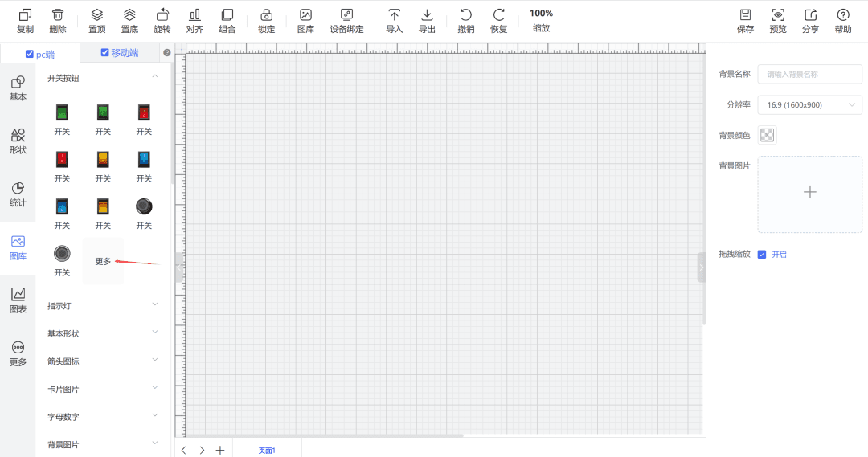Toggle the 移动端 checkbox
This screenshot has width=868, height=457.
(x=104, y=52)
